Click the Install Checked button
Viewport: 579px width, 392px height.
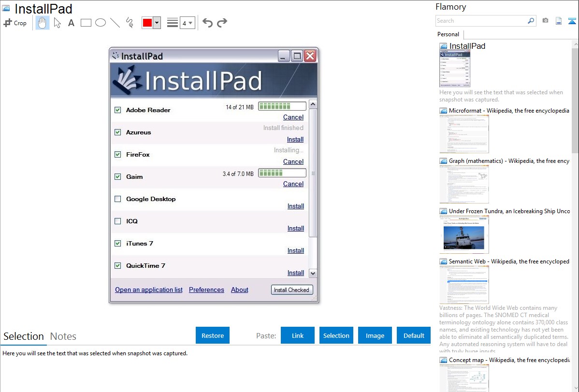291,290
